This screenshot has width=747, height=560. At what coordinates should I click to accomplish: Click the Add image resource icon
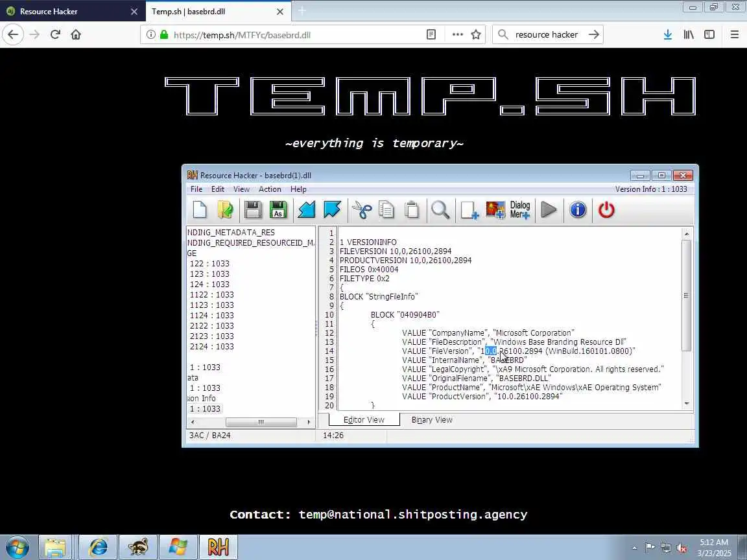click(495, 210)
